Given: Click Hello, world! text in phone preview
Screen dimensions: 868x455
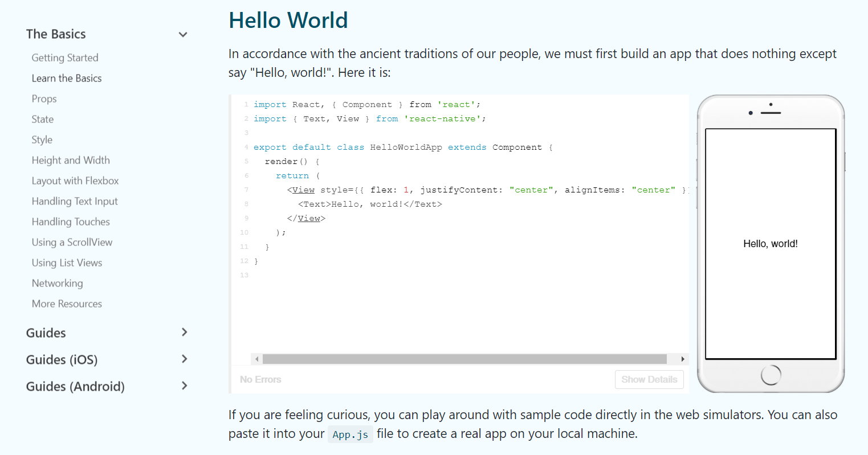Looking at the screenshot, I should pos(771,244).
